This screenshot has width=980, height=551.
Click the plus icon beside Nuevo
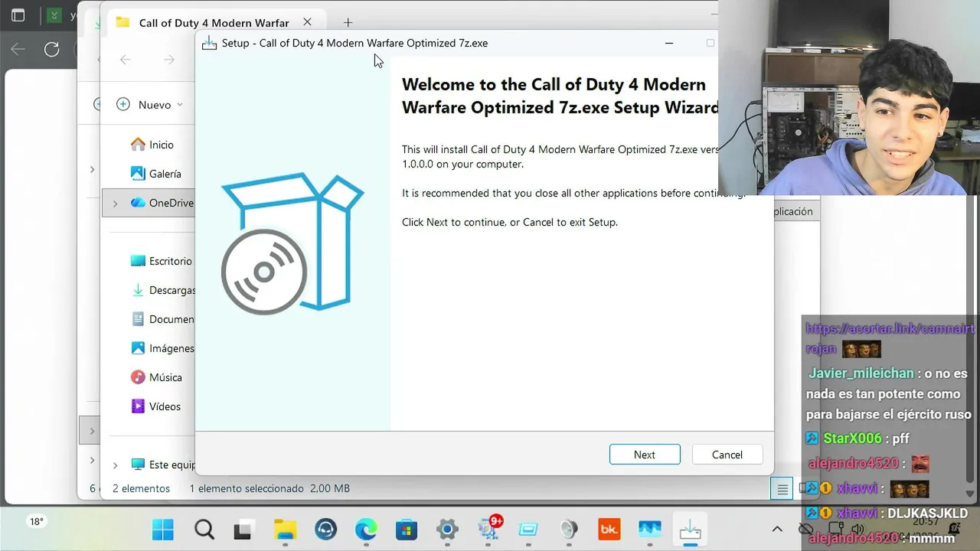(x=123, y=104)
